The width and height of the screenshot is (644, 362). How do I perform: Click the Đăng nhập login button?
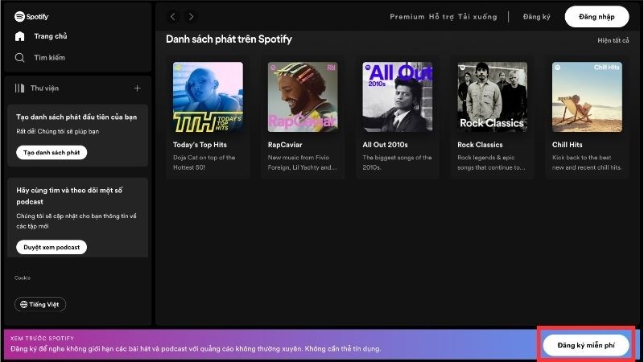pyautogui.click(x=597, y=16)
